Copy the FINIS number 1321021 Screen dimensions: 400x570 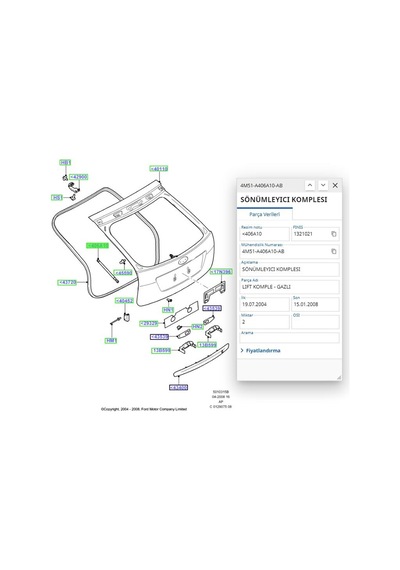(334, 234)
